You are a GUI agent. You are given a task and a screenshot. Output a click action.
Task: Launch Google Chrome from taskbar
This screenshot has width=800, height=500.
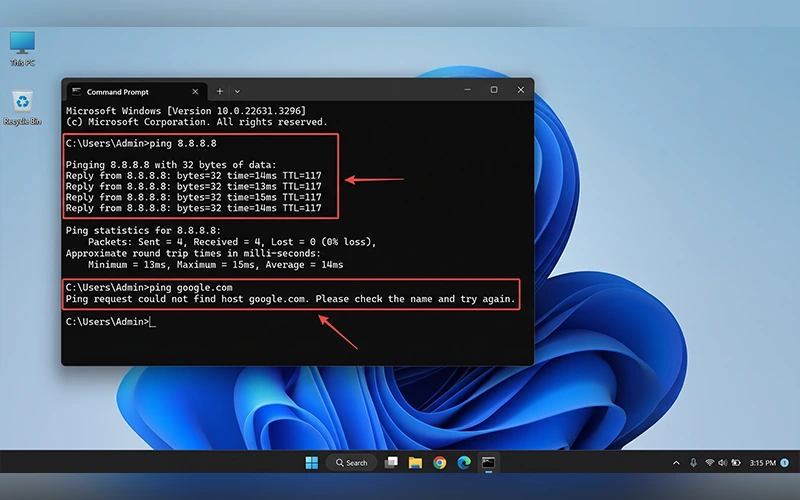(439, 463)
